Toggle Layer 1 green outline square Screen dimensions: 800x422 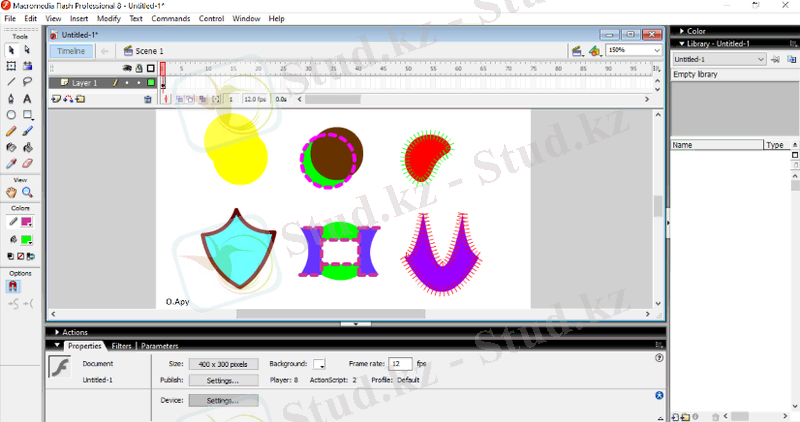tap(151, 83)
